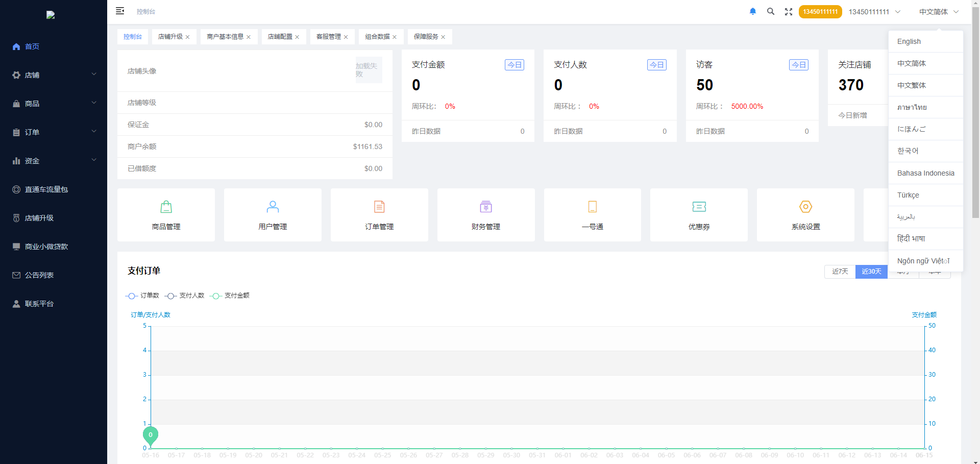Expand the 订单 sidebar menu
This screenshot has height=464, width=980.
coord(54,132)
